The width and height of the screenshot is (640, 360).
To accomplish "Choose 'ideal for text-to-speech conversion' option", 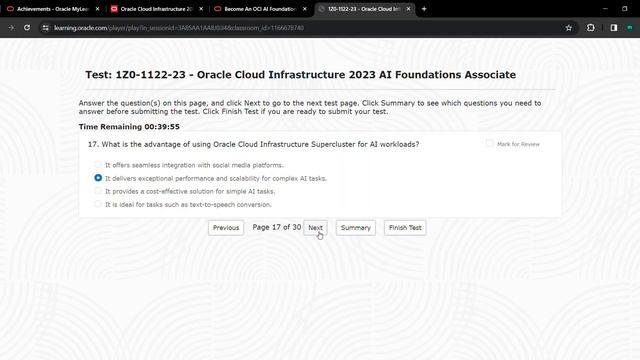I will tap(98, 204).
